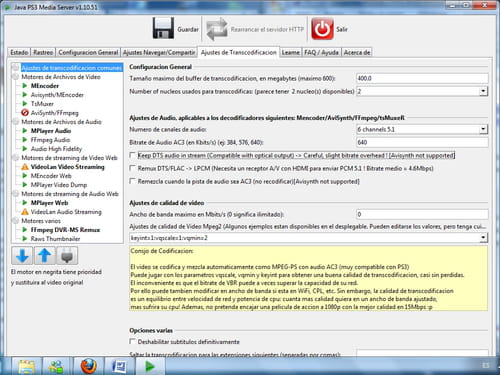Open Ajustes Navegar/Compartir tab

(x=159, y=52)
